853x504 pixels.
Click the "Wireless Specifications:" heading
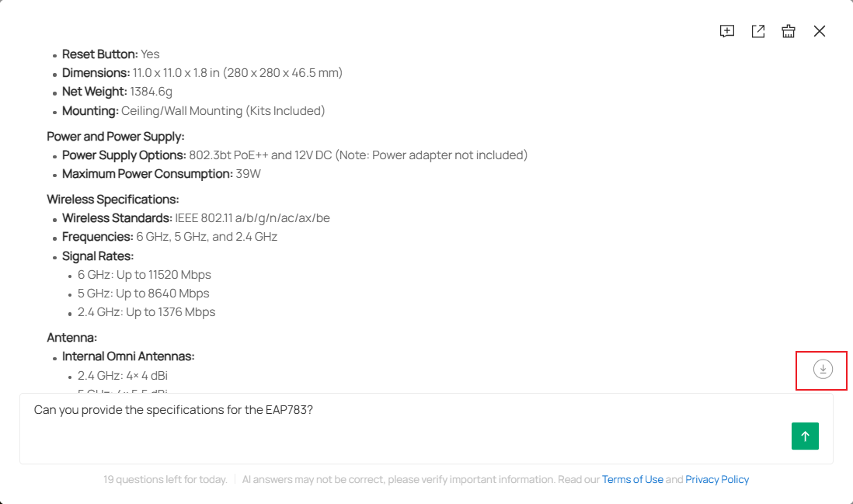[x=113, y=200]
